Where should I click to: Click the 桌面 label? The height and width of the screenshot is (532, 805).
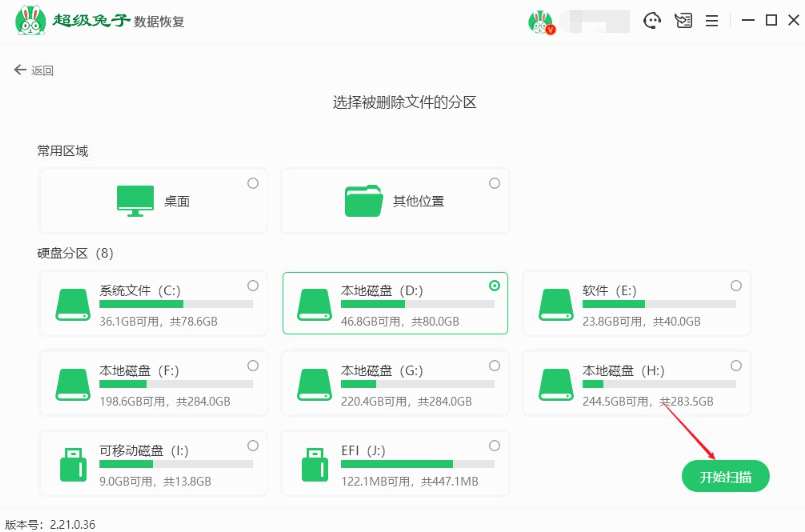tap(177, 201)
